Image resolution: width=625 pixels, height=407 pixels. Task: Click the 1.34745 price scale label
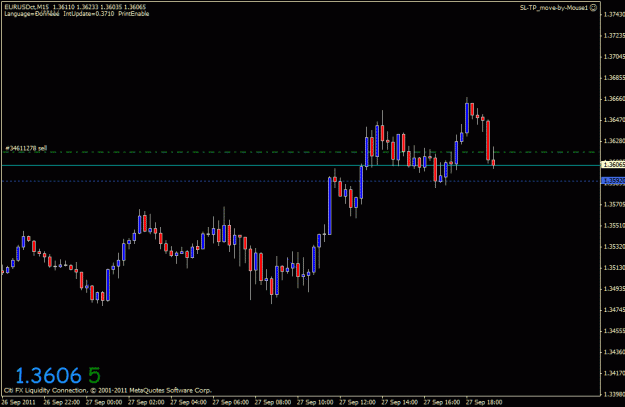coord(614,310)
